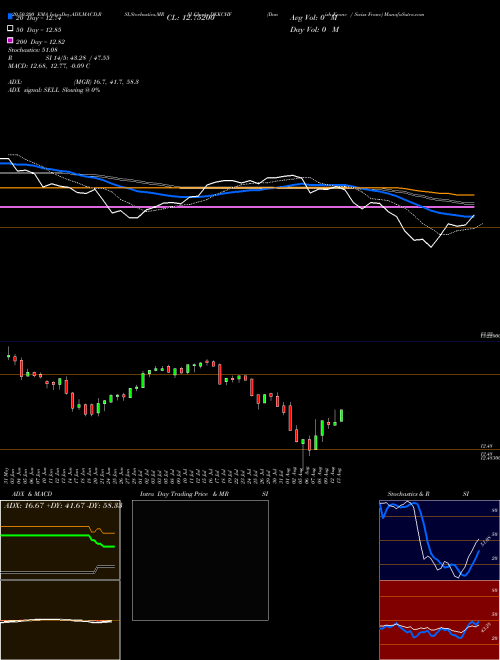The width and height of the screenshot is (500, 660).
Task: Click the blue-background Stochastics chart panel
Action: pyautogui.click(x=439, y=540)
